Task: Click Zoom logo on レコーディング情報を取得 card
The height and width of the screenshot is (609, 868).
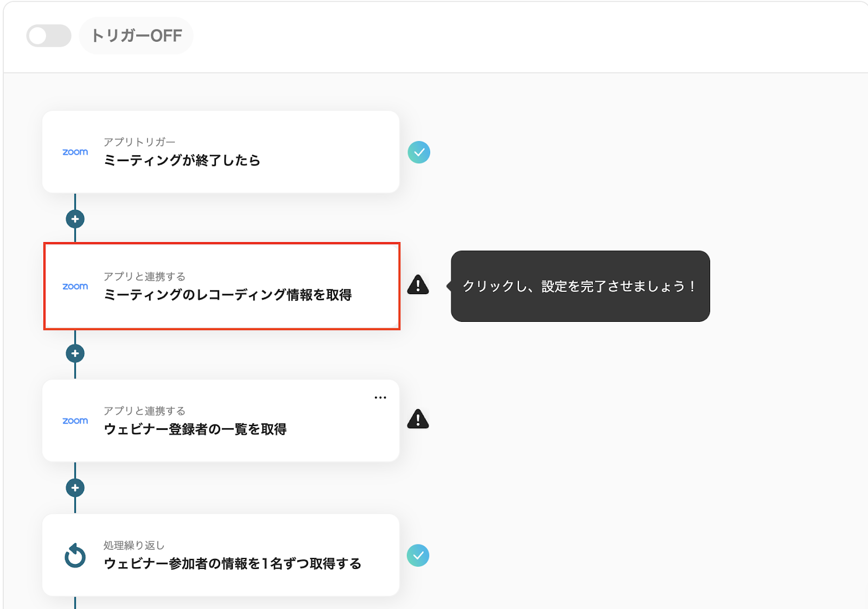Action: tap(75, 286)
